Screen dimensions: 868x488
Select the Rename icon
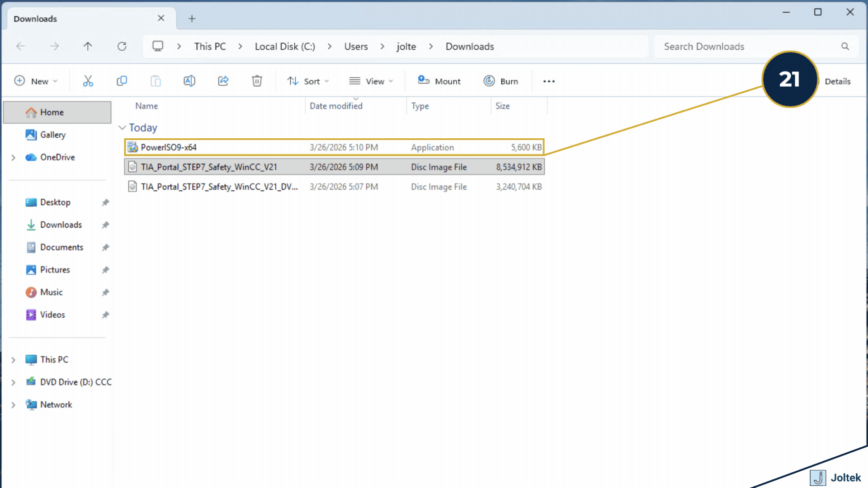189,81
